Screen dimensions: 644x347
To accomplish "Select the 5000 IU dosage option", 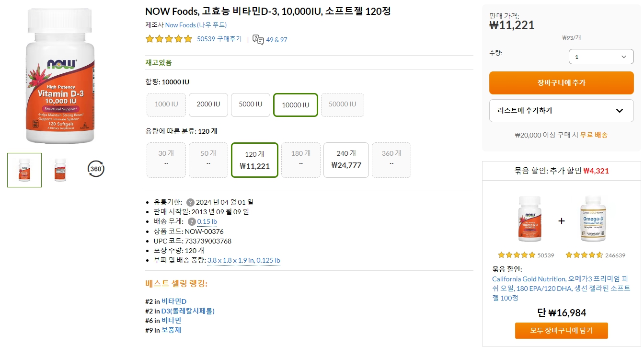I will [250, 104].
